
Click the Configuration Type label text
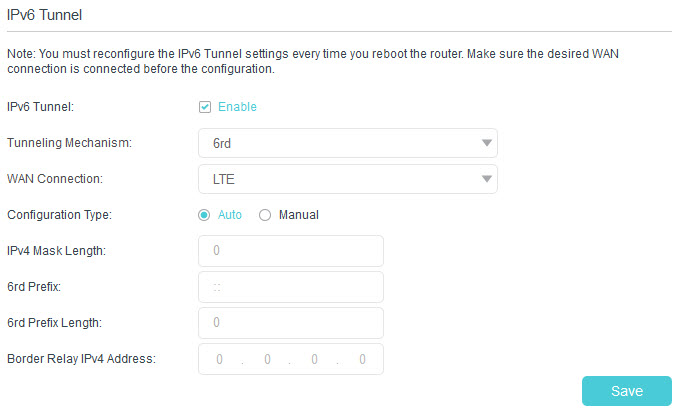click(x=59, y=214)
